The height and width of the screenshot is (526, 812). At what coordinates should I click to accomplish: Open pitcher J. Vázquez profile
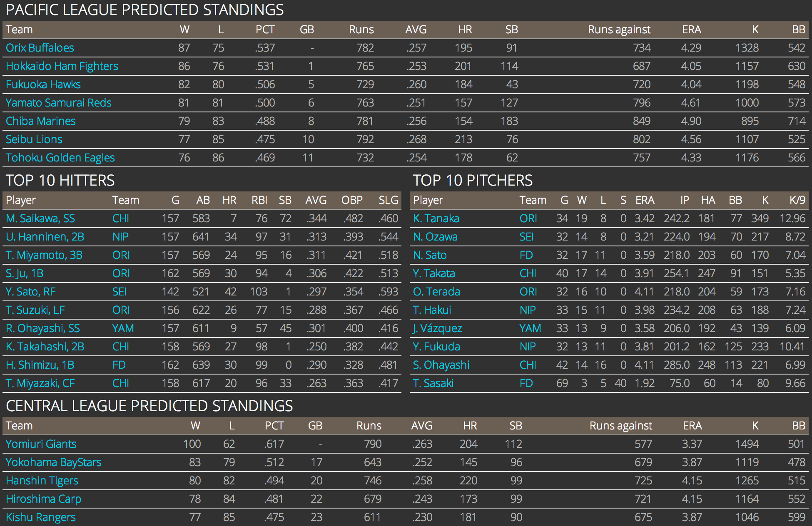(x=437, y=328)
